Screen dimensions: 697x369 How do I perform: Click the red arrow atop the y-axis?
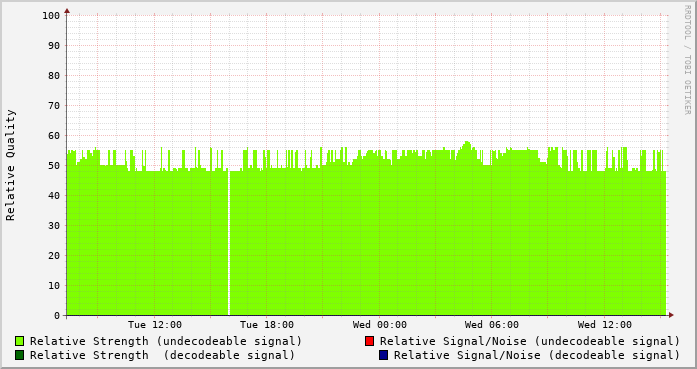coord(67,11)
